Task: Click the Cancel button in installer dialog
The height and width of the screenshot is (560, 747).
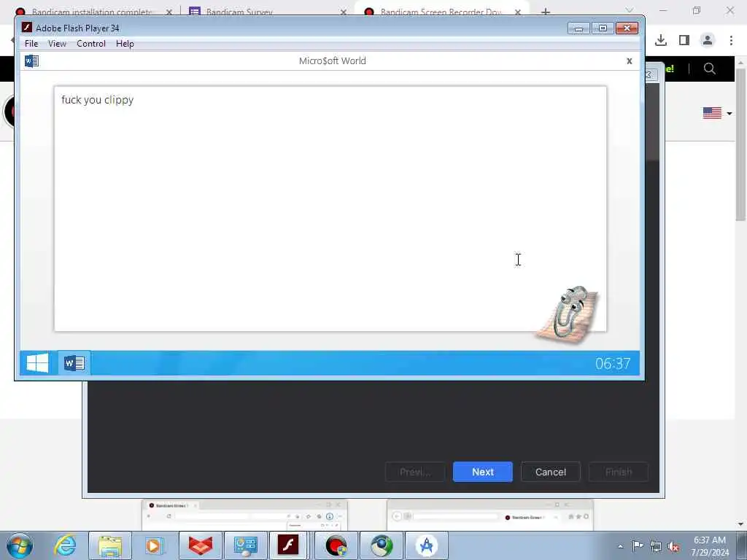Action: click(x=550, y=472)
